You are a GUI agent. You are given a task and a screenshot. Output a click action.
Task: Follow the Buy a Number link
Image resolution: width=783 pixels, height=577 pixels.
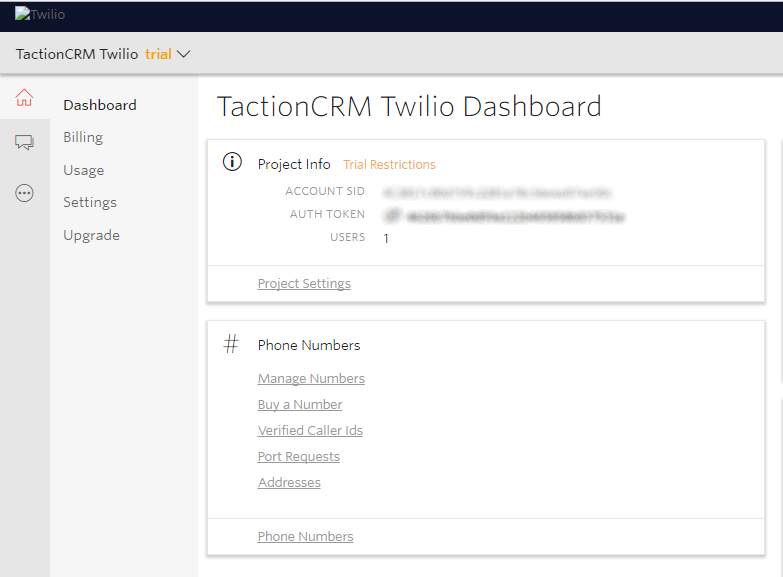pyautogui.click(x=300, y=405)
